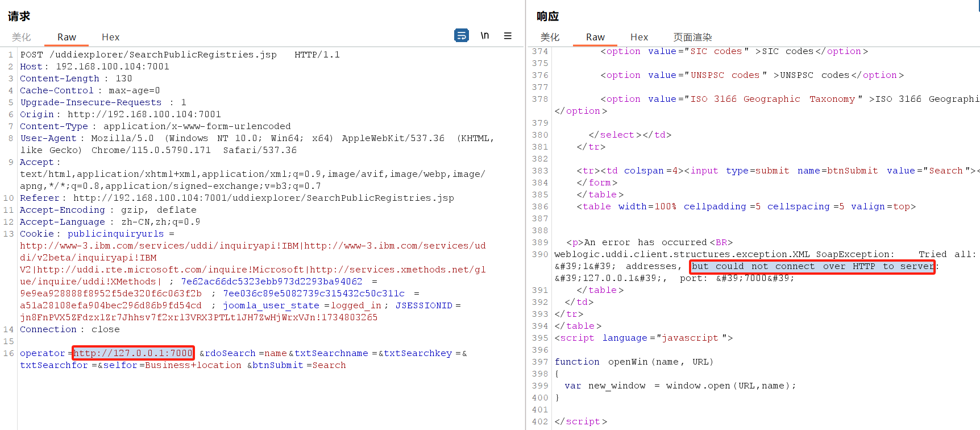Switch response view to 美化 tab
This screenshot has height=430, width=980.
click(x=550, y=37)
